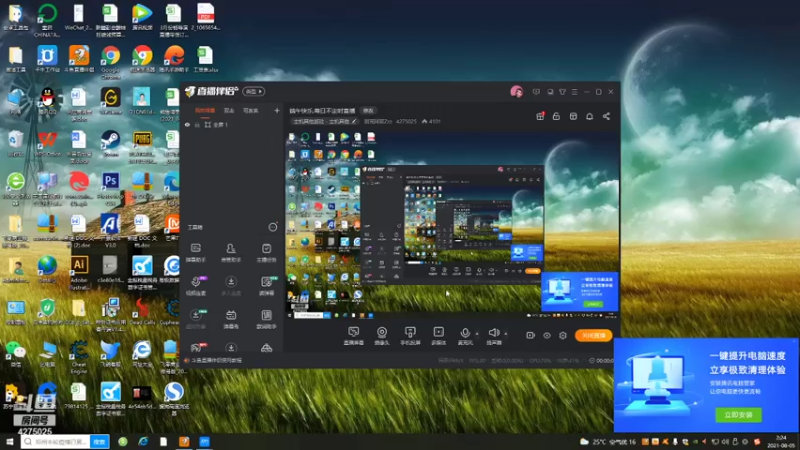Open WeChat desktop shortcut
Viewport: 800px width, 450px height.
(x=15, y=355)
